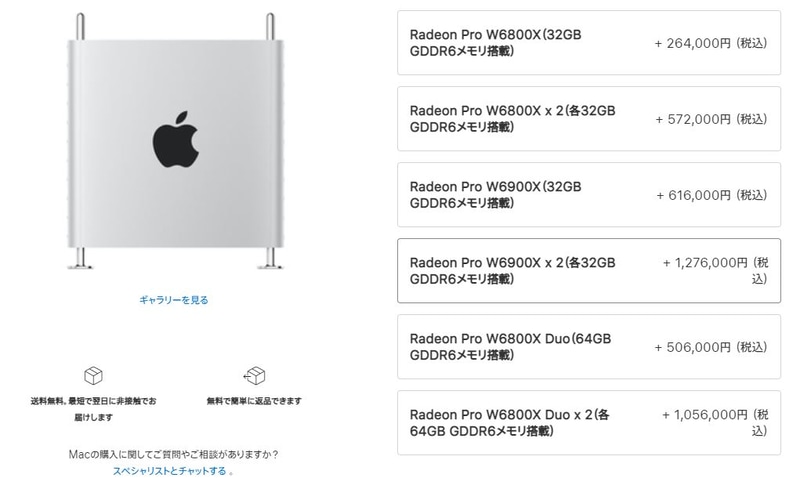This screenshot has width=800, height=478.
Task: Select Radeon Pro W6800X Duo x 2 option
Action: coord(589,423)
